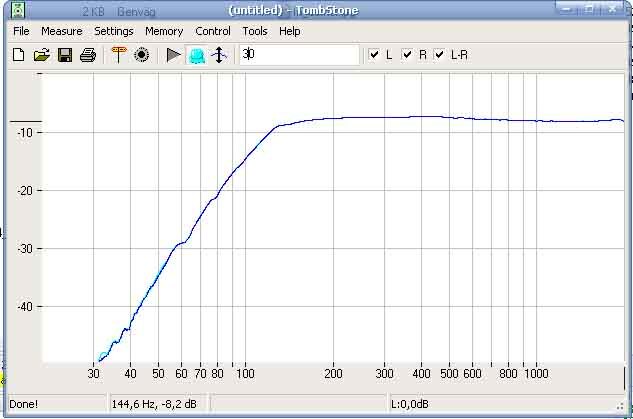Screen dimensions: 633x419
Task: Toggle the L-R difference checkbox
Action: (x=439, y=55)
